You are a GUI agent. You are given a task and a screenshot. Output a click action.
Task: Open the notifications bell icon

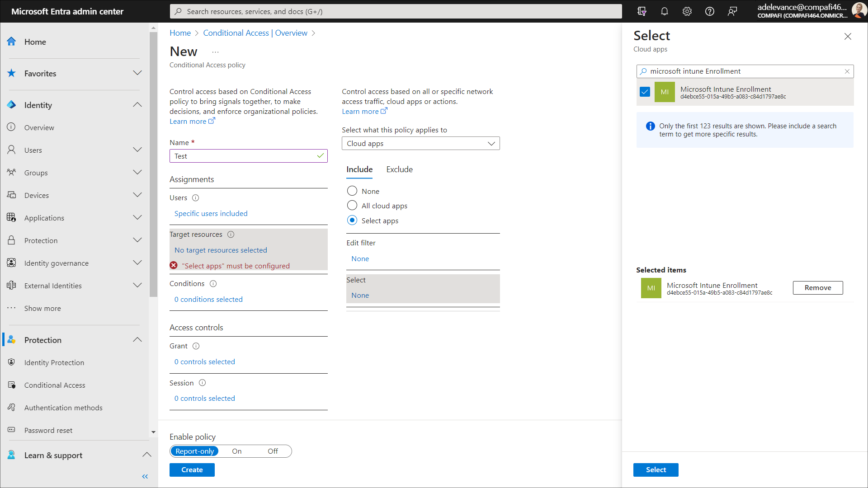click(x=664, y=11)
